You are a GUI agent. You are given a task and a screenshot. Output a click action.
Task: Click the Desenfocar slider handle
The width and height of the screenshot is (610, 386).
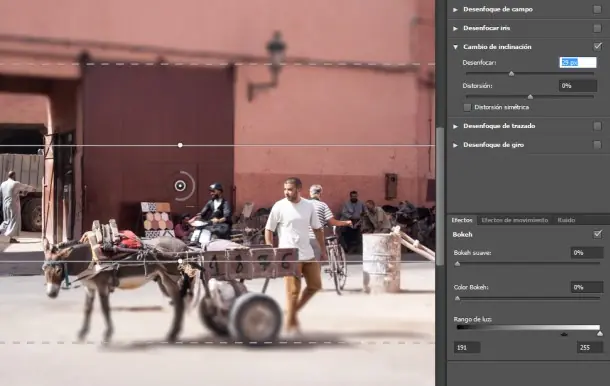(x=512, y=74)
